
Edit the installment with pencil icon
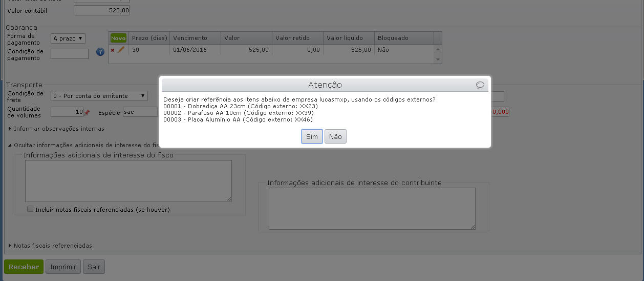click(x=121, y=50)
